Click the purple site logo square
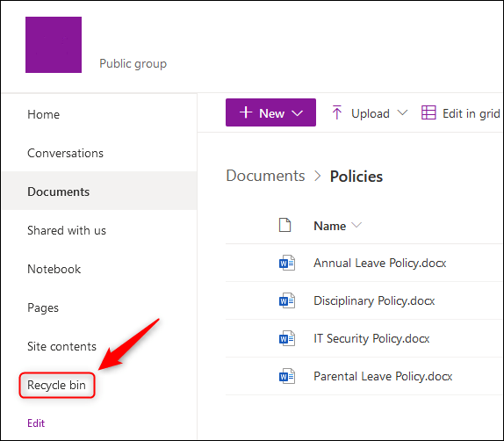The image size is (504, 441). (54, 45)
